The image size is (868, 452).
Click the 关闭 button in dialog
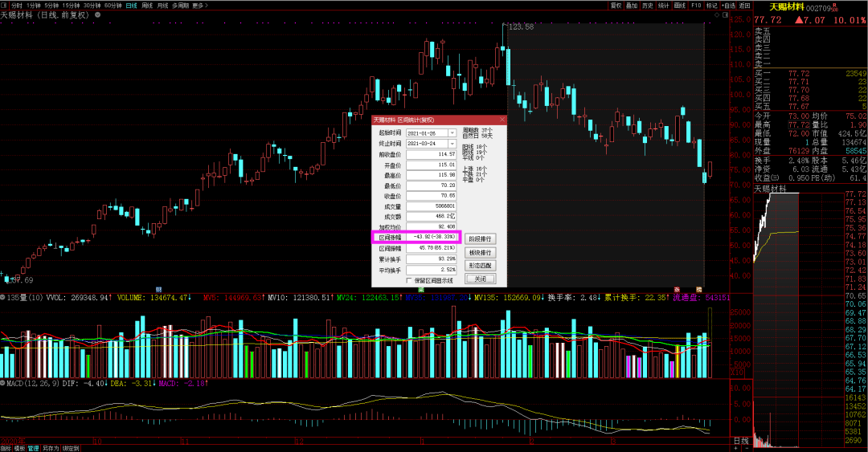click(x=480, y=279)
